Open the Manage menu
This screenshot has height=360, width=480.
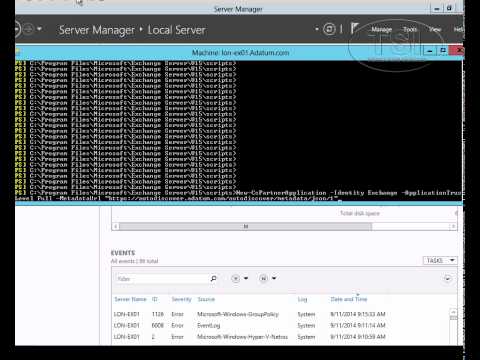click(x=382, y=29)
